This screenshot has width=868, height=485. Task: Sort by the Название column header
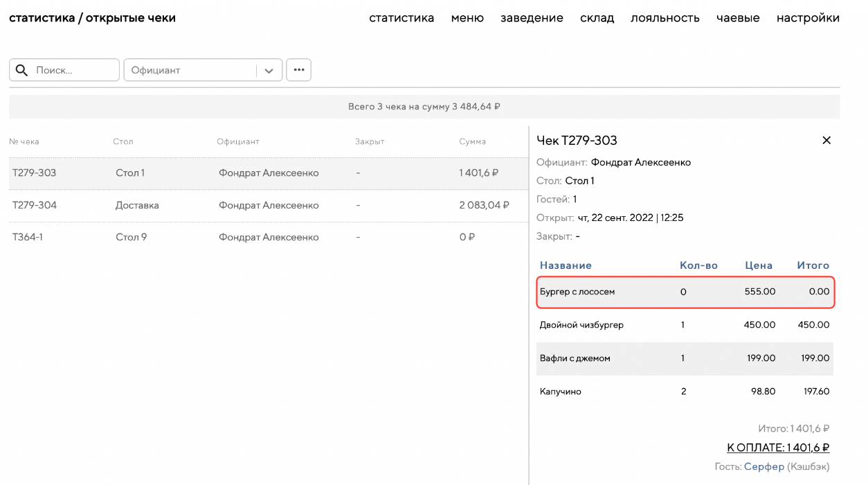coord(566,265)
